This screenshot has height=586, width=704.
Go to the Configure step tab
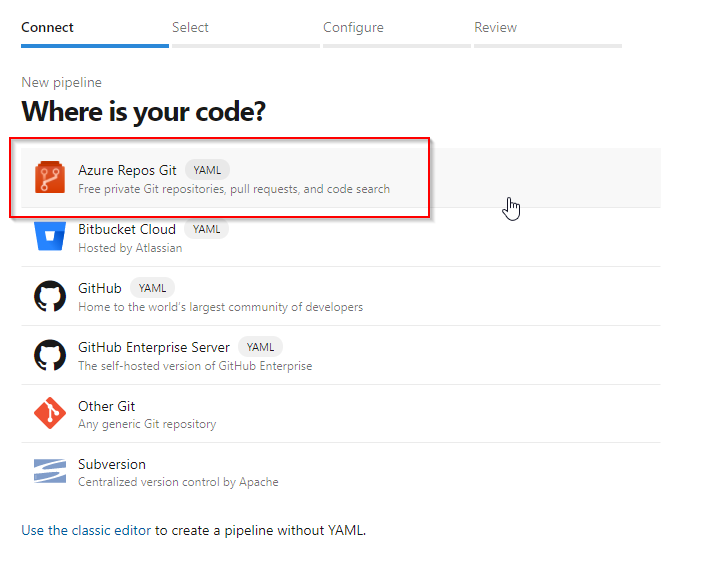[x=396, y=33]
